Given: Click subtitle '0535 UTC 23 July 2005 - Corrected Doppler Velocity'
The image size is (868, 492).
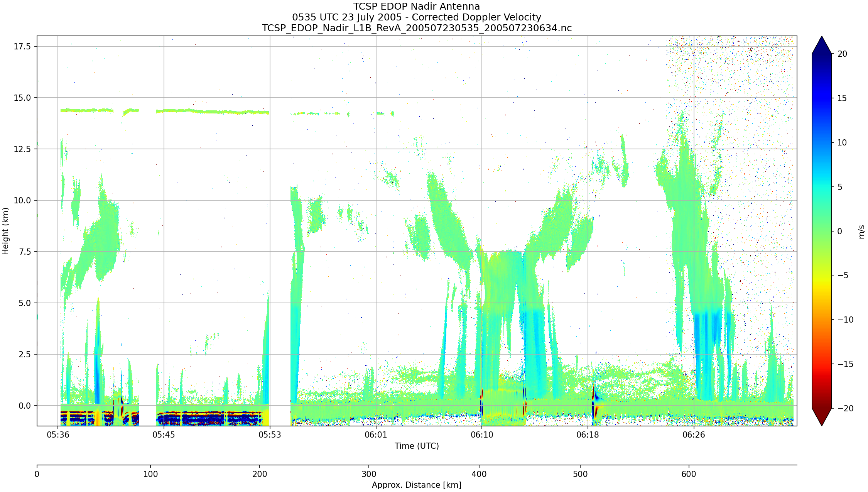Looking at the screenshot, I should (417, 17).
